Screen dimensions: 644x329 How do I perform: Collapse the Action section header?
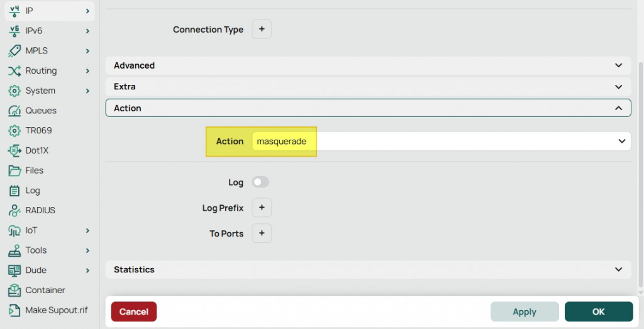(368, 108)
